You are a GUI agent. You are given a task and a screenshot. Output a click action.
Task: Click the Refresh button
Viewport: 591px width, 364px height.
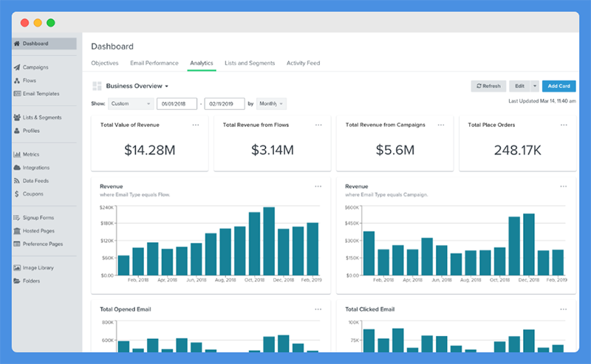tap(488, 86)
